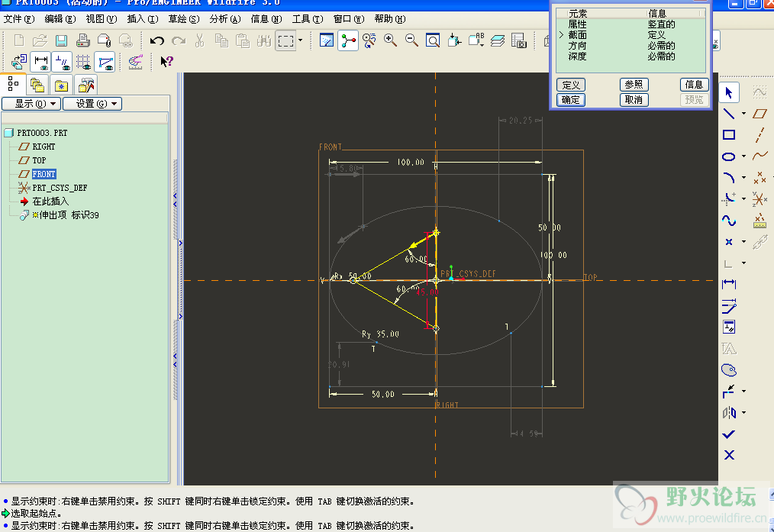Screen dimensions: 774x532
Task: Open dropdown arrow beside selection box tool
Action: [300, 40]
